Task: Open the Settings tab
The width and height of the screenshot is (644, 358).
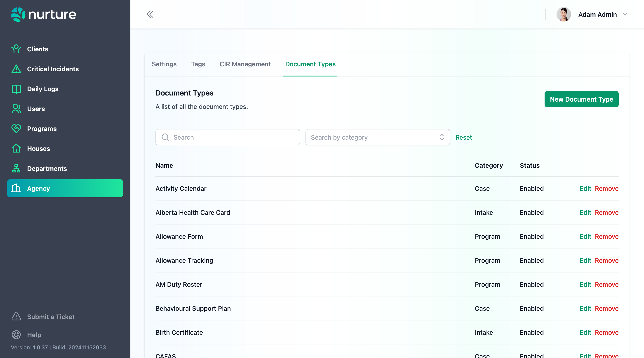Action: [164, 64]
